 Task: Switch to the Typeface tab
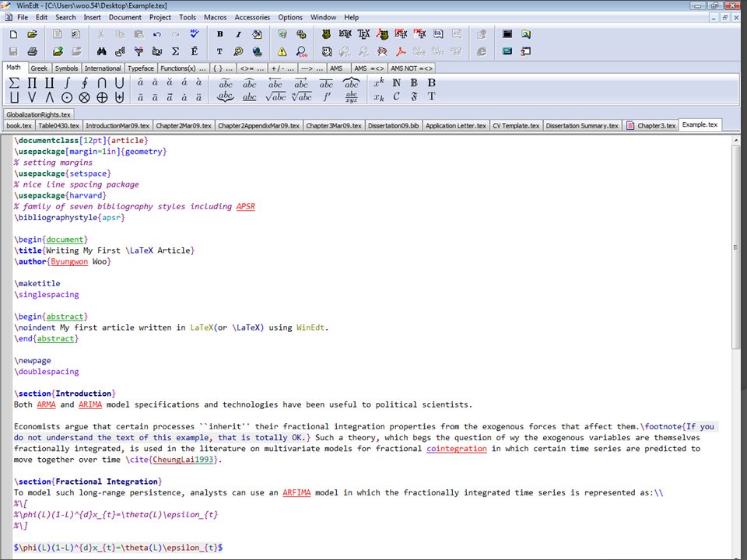pos(141,68)
